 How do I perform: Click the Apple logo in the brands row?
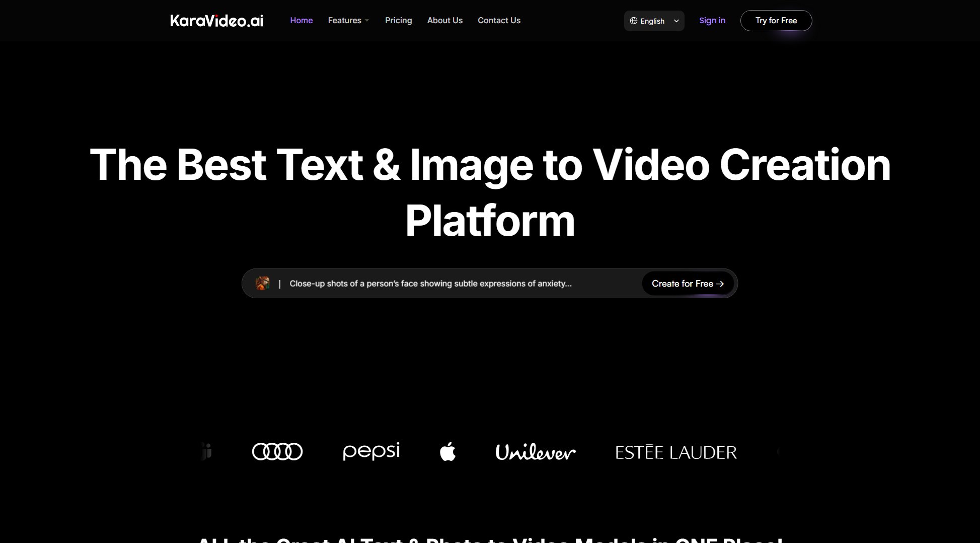447,452
